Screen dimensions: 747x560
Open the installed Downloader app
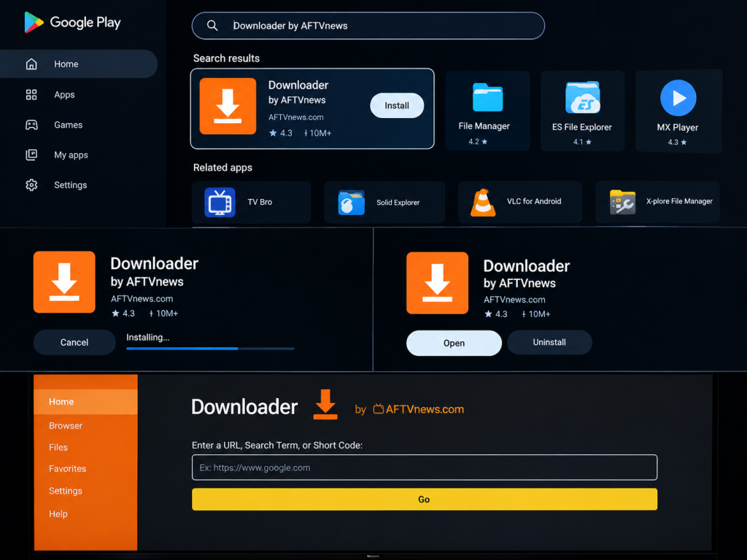pos(454,343)
